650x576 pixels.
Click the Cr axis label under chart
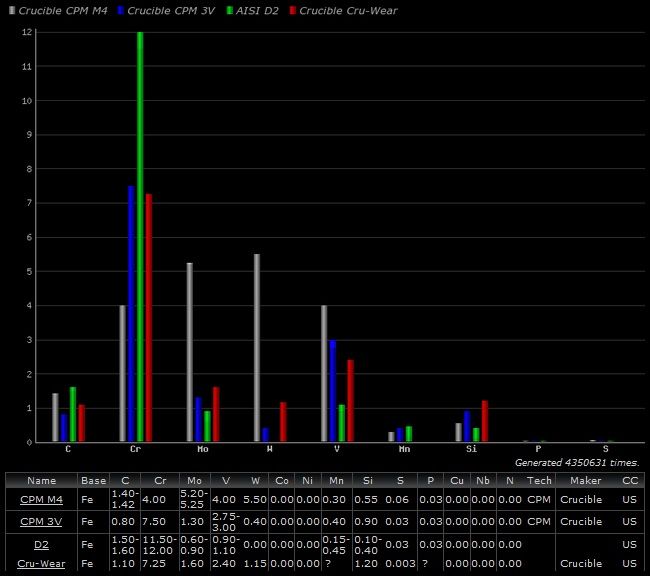tap(135, 449)
